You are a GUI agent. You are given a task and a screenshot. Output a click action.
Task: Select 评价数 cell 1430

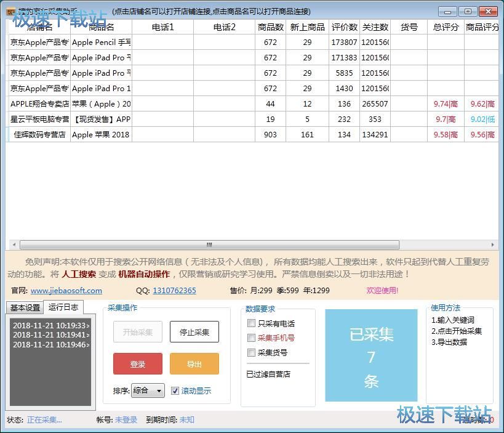tap(344, 89)
